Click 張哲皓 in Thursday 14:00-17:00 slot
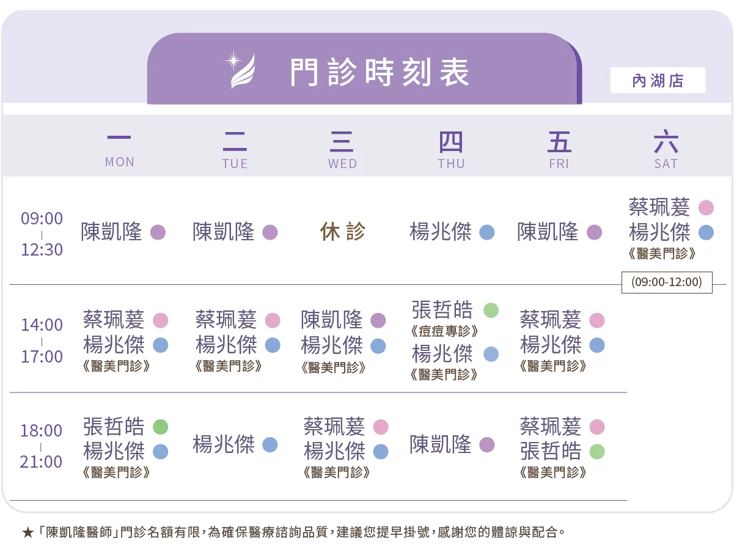The image size is (734, 560). tap(442, 310)
